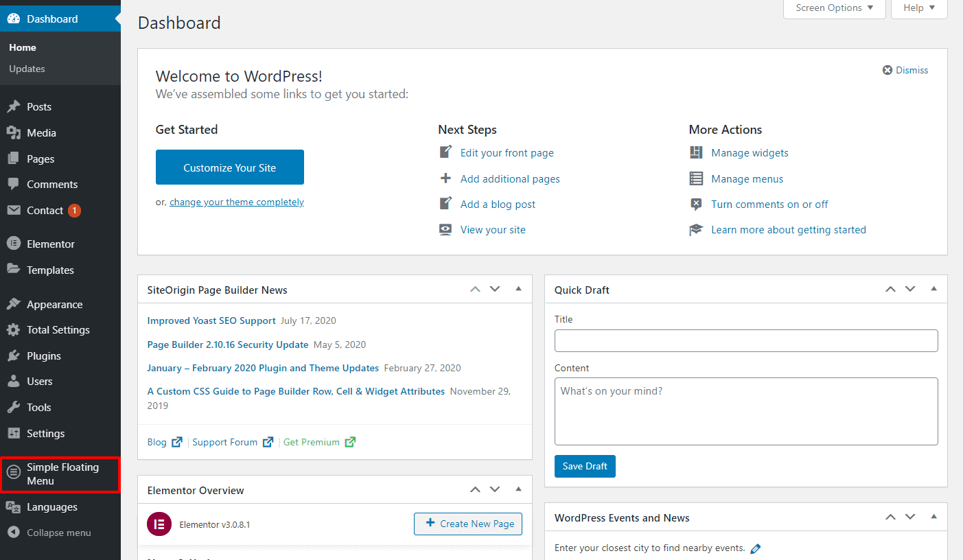The image size is (963, 560).
Task: Click the Settings sliders icon in sidebar
Action: click(14, 434)
